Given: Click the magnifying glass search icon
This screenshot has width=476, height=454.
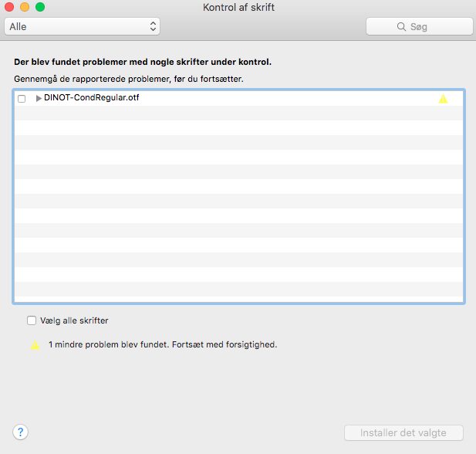Looking at the screenshot, I should [x=401, y=26].
